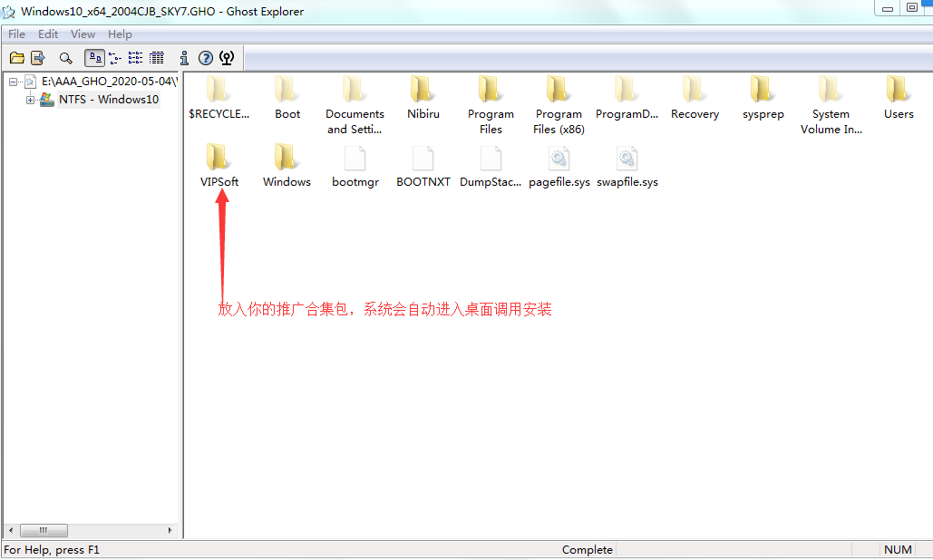This screenshot has width=933, height=560.
Task: Open the Edit menu
Action: pos(48,34)
